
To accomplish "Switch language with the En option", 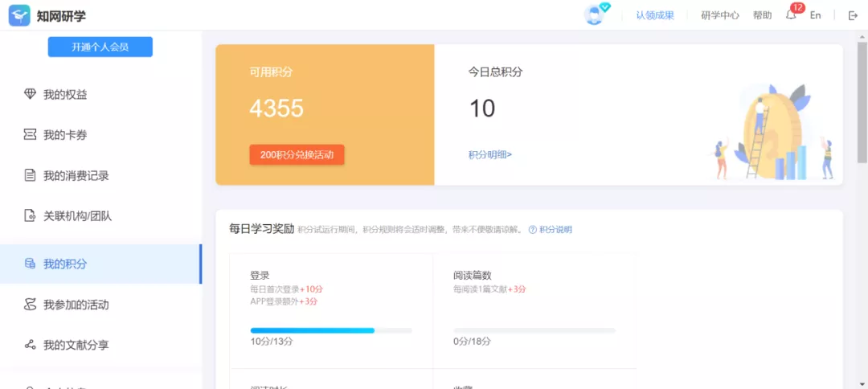I will (815, 15).
